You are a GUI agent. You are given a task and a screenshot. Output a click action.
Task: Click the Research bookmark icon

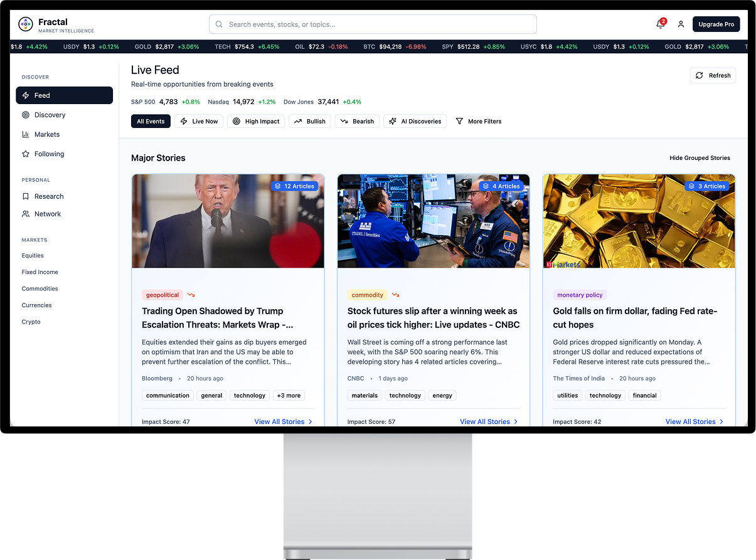pos(26,196)
